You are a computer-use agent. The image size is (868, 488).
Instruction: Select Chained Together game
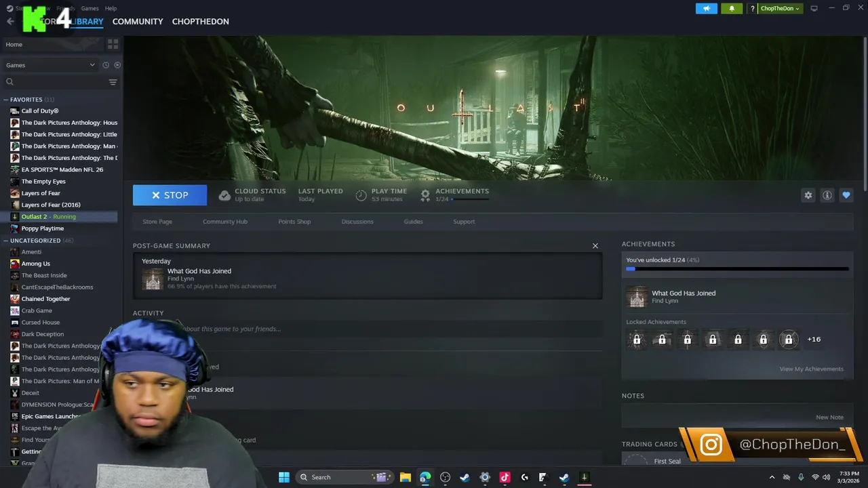click(x=45, y=299)
